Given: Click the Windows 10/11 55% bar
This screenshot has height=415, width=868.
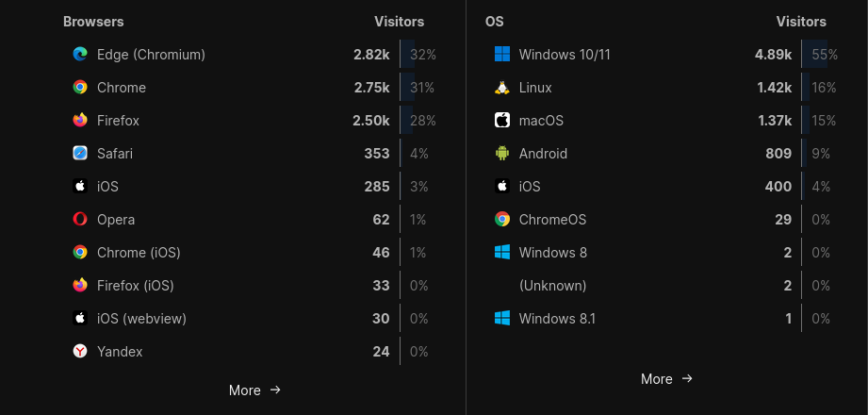Looking at the screenshot, I should (x=819, y=55).
